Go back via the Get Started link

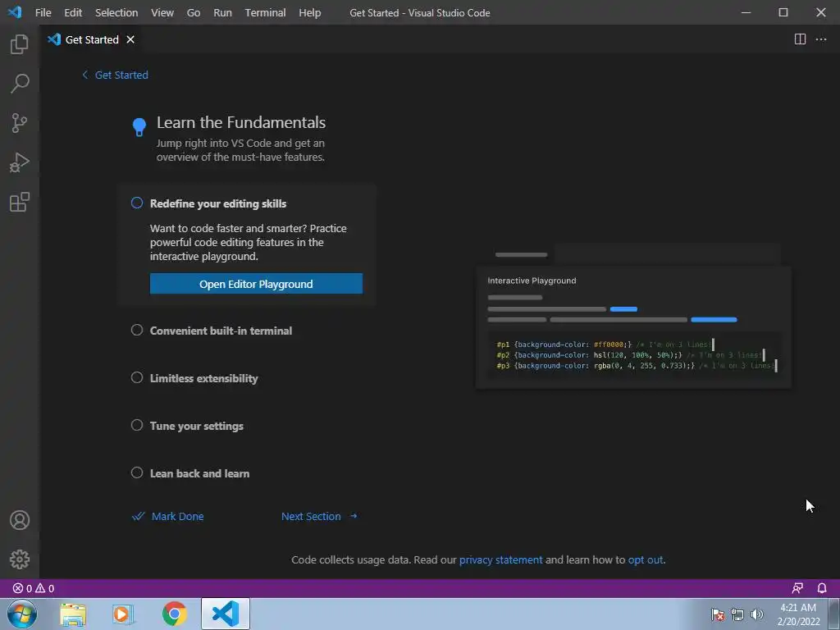115,75
